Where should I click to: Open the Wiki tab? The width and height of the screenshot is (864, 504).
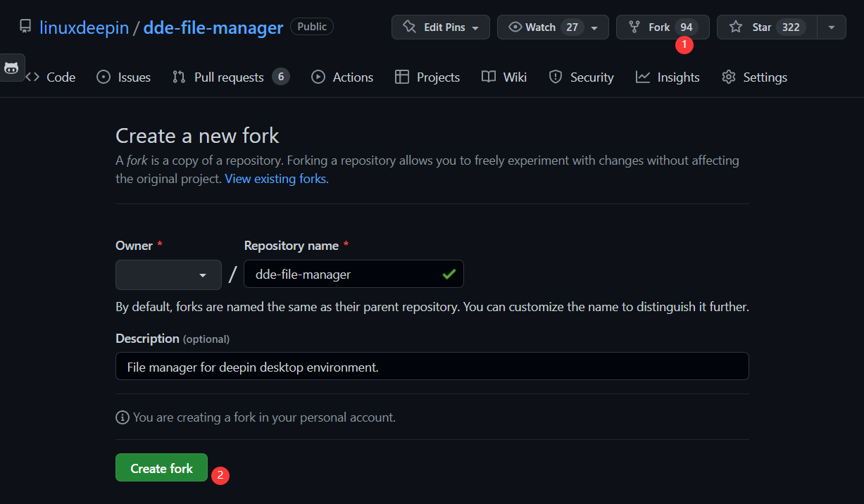(504, 77)
